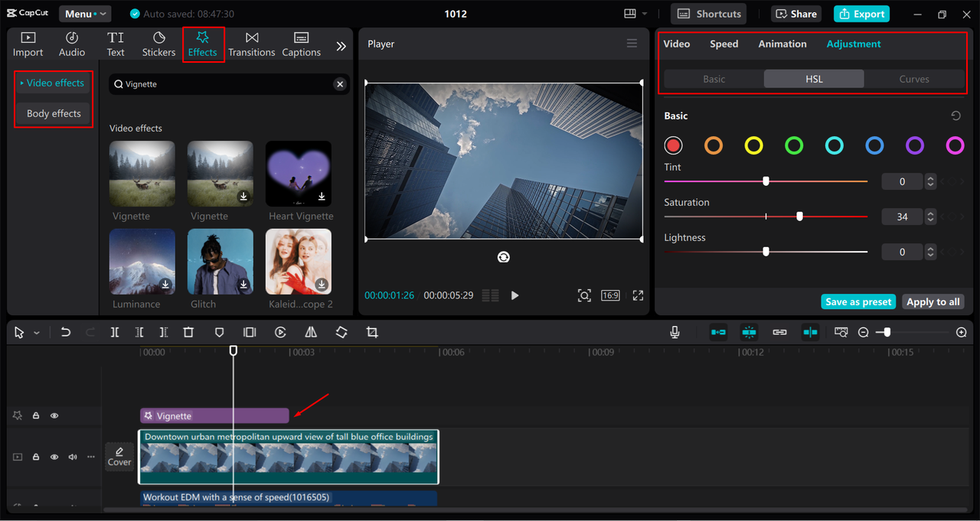Adjust the Tint value stepper
This screenshot has height=521, width=980.
[x=930, y=181]
